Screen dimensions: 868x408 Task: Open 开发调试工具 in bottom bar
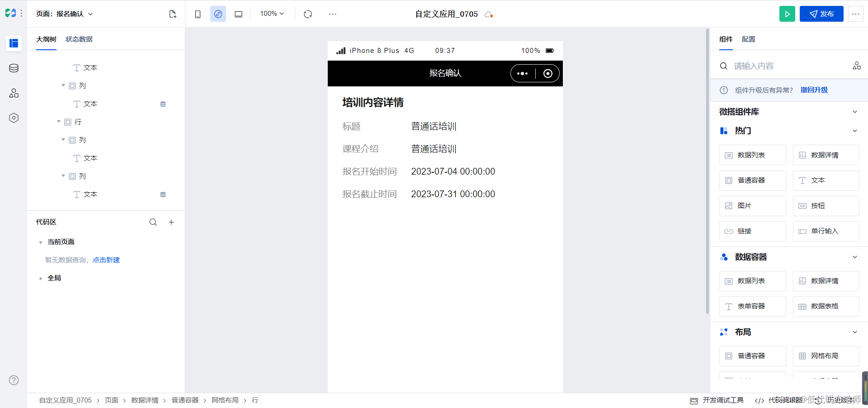[x=717, y=400]
